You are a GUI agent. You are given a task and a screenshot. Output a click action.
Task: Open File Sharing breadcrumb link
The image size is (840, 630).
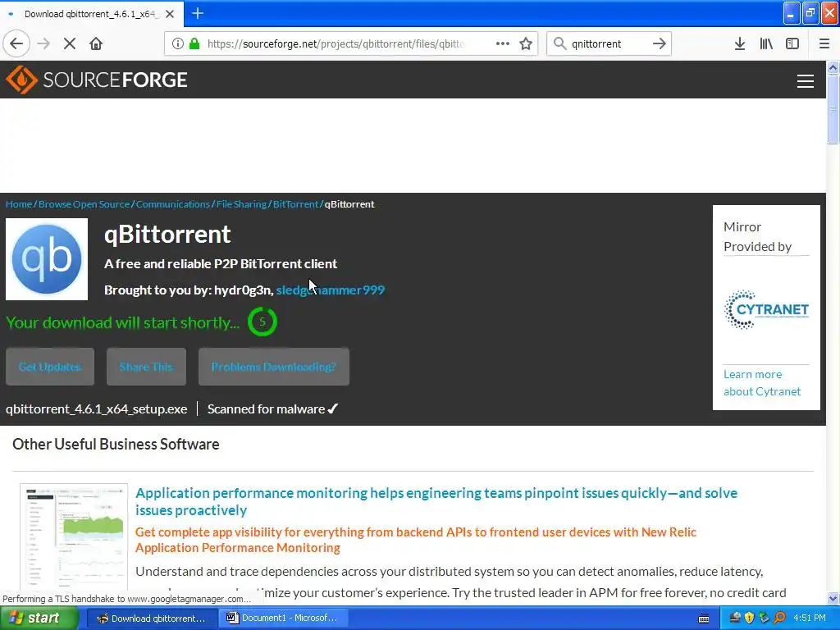tap(242, 204)
